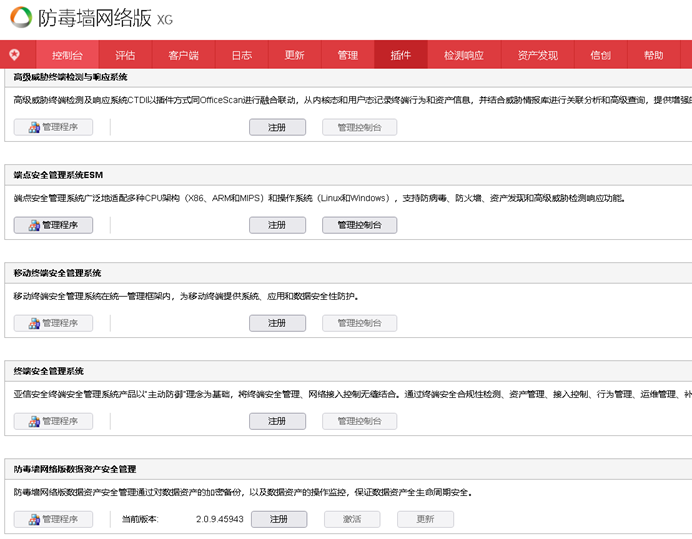Open the 管理 menu

(348, 55)
